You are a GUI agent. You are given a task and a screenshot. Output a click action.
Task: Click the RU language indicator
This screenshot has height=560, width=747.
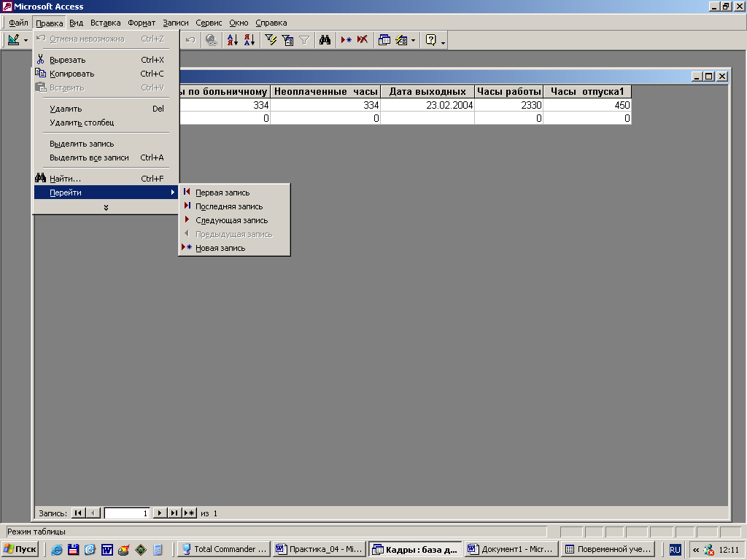675,550
